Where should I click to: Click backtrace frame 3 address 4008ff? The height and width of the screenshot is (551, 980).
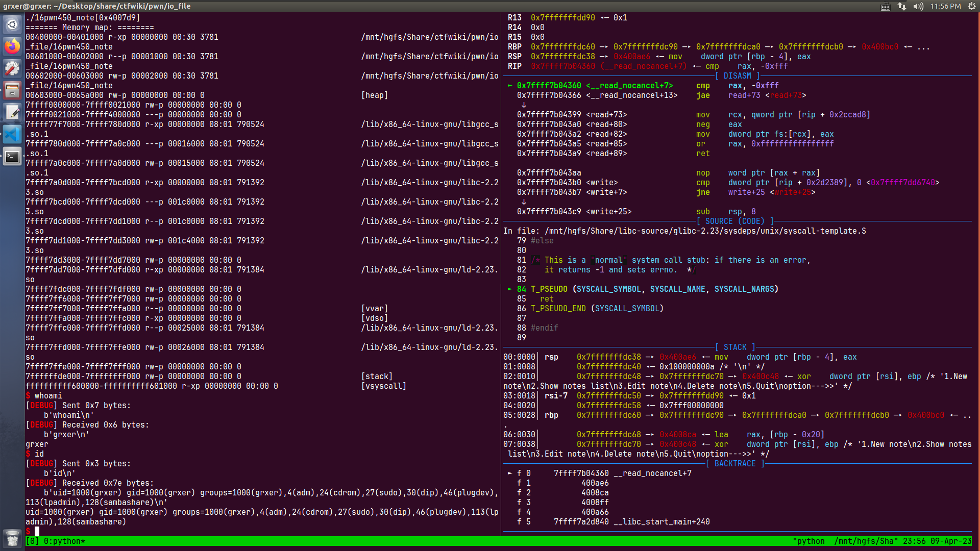pos(595,503)
